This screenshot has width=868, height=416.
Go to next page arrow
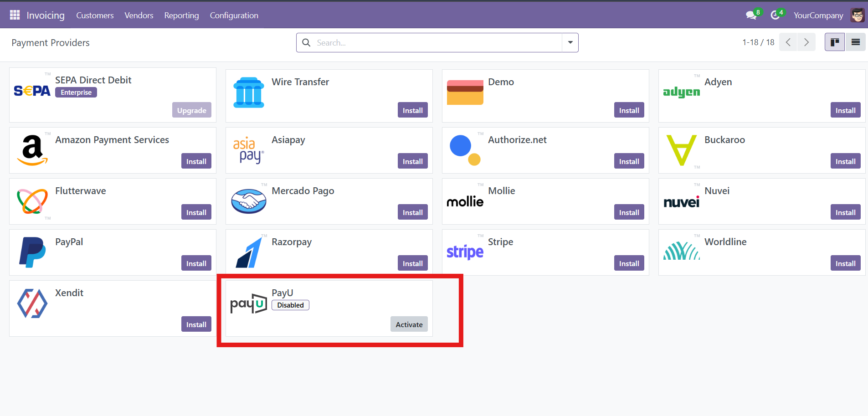(x=806, y=42)
